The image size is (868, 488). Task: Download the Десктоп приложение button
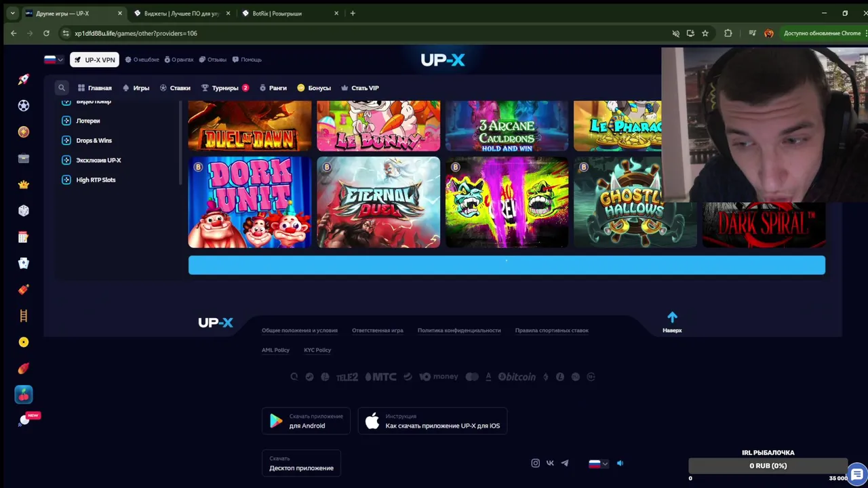[x=301, y=464]
